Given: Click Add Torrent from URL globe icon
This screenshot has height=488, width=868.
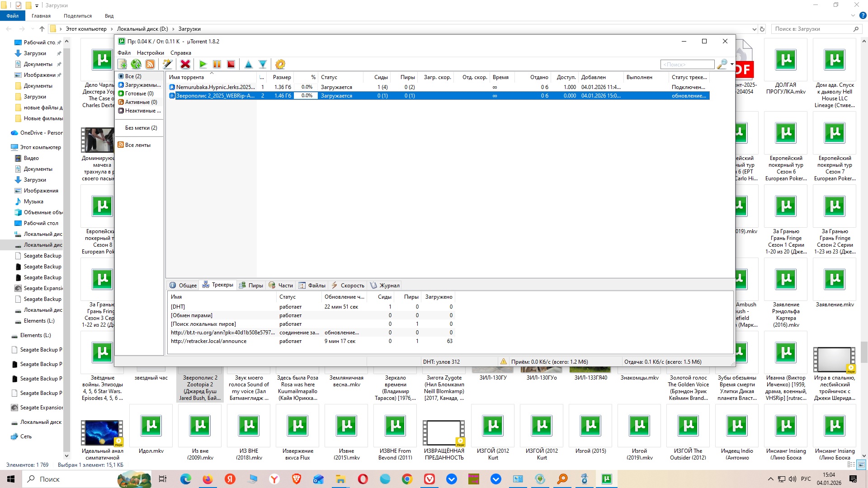Looking at the screenshot, I should [x=136, y=64].
